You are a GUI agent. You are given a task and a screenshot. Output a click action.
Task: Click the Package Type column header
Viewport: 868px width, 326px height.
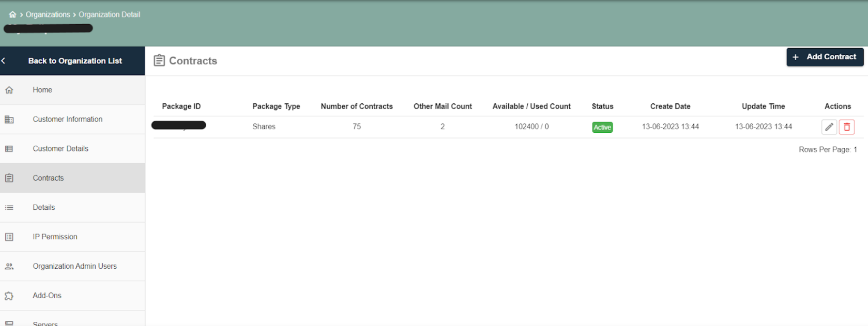276,106
